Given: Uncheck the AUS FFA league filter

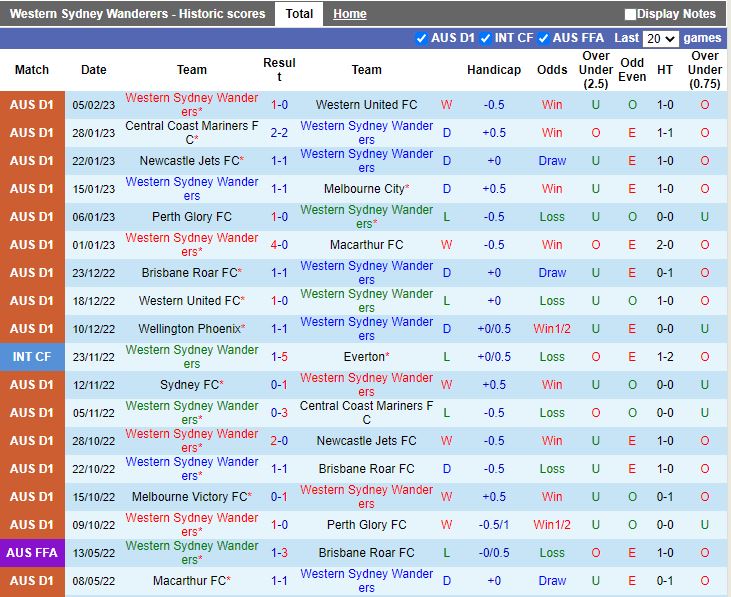Looking at the screenshot, I should [543, 38].
